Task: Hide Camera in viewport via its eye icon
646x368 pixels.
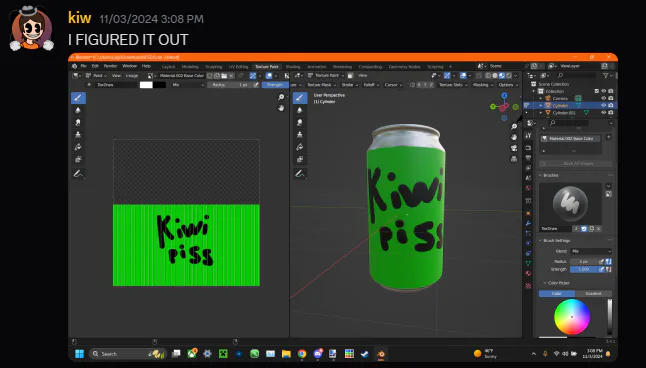Action: pyautogui.click(x=603, y=98)
